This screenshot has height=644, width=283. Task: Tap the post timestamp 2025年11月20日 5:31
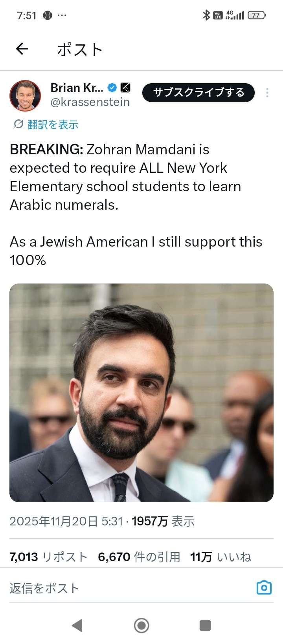click(66, 521)
